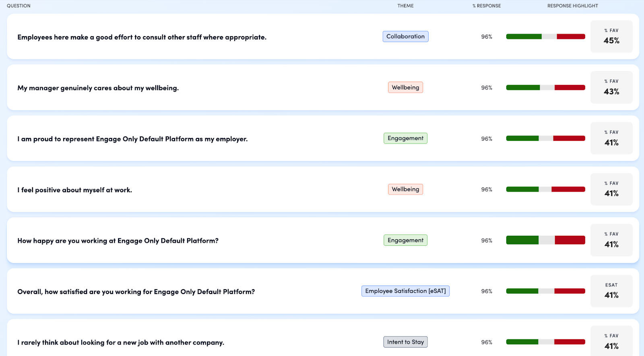Click thick response bar on how happy row

point(545,240)
